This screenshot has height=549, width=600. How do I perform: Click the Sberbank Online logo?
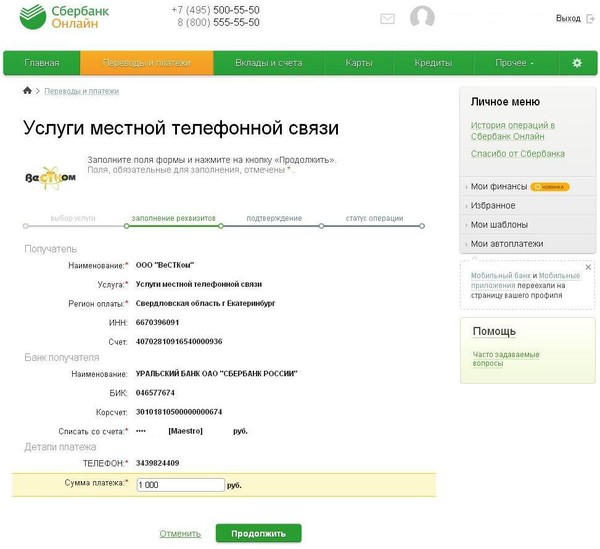click(x=64, y=17)
